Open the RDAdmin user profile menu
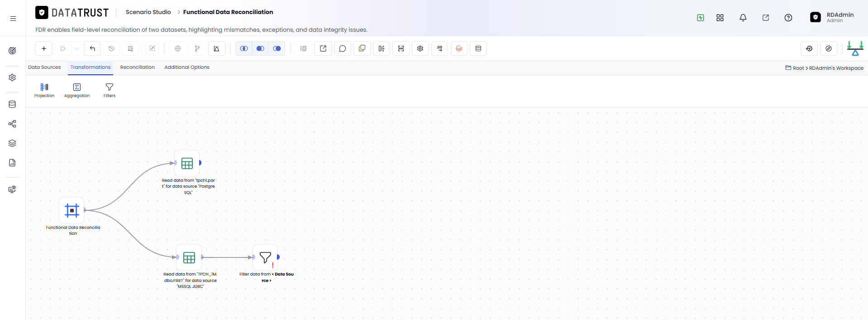868x320 pixels. 832,17
